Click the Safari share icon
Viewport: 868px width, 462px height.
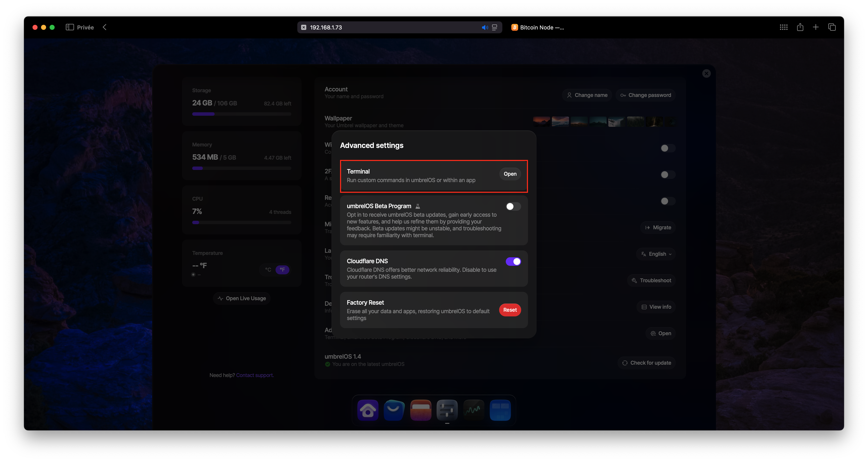[x=800, y=27]
